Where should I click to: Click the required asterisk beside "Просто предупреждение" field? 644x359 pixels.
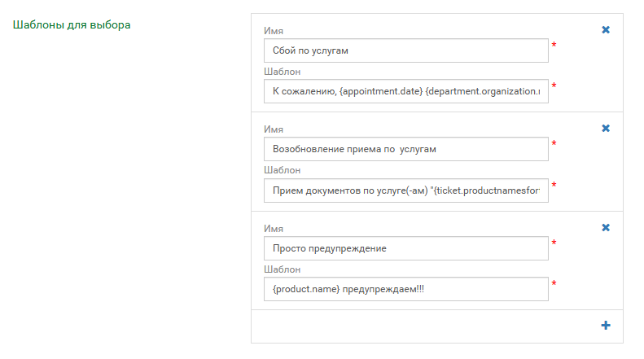click(x=554, y=243)
